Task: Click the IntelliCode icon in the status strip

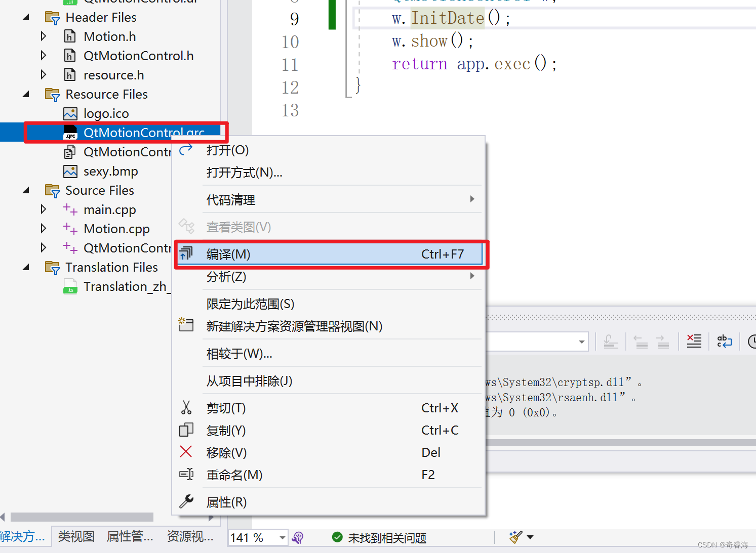Action: pos(298,537)
